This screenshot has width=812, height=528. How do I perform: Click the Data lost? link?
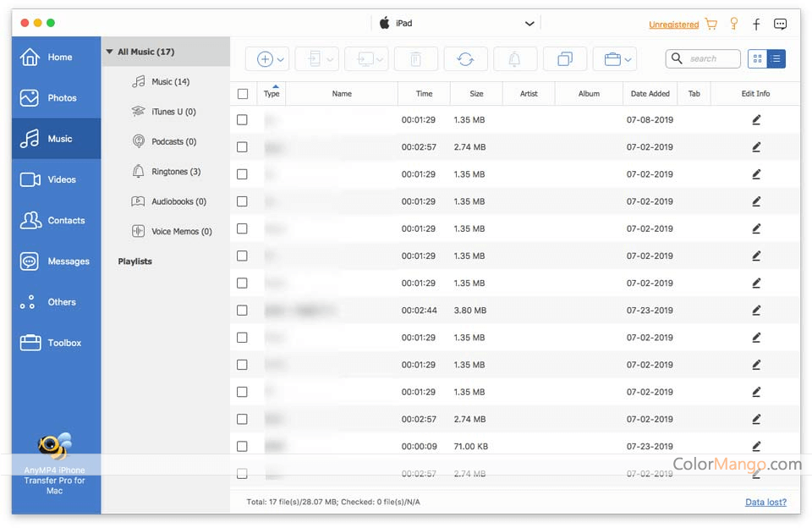pyautogui.click(x=766, y=502)
